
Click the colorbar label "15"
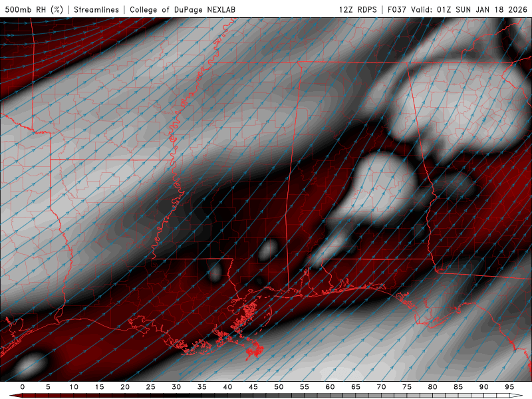coord(99,387)
